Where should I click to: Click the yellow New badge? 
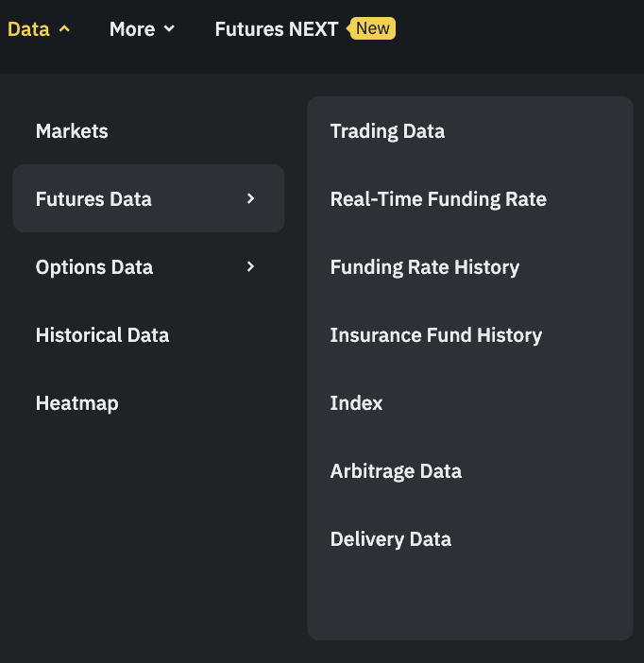point(372,28)
